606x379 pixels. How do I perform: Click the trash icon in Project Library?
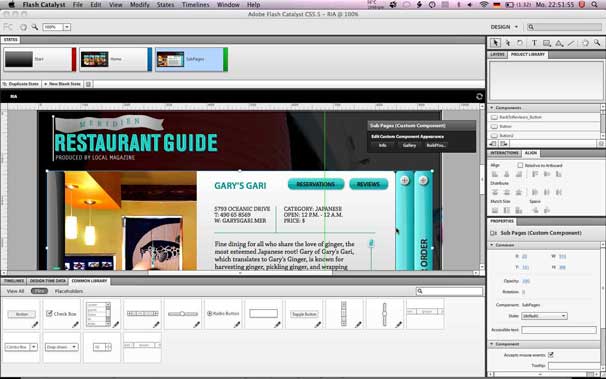[x=601, y=144]
